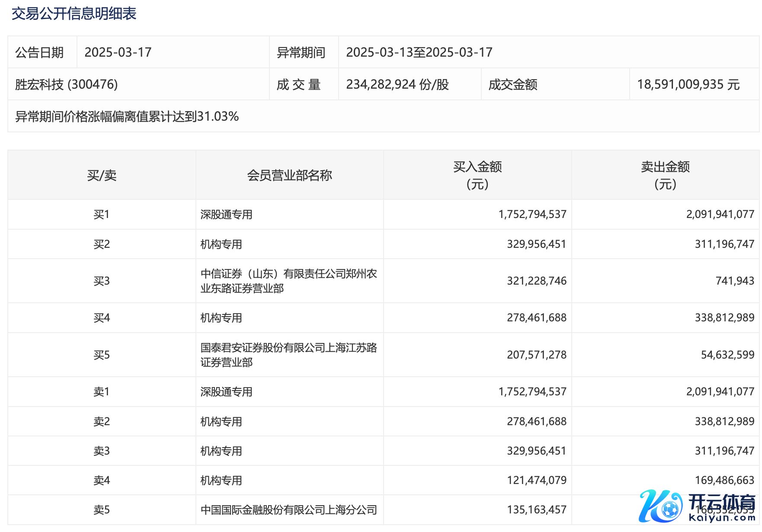762x532 pixels.
Task: Select the 会员营业部名称 column header
Action: tap(289, 175)
